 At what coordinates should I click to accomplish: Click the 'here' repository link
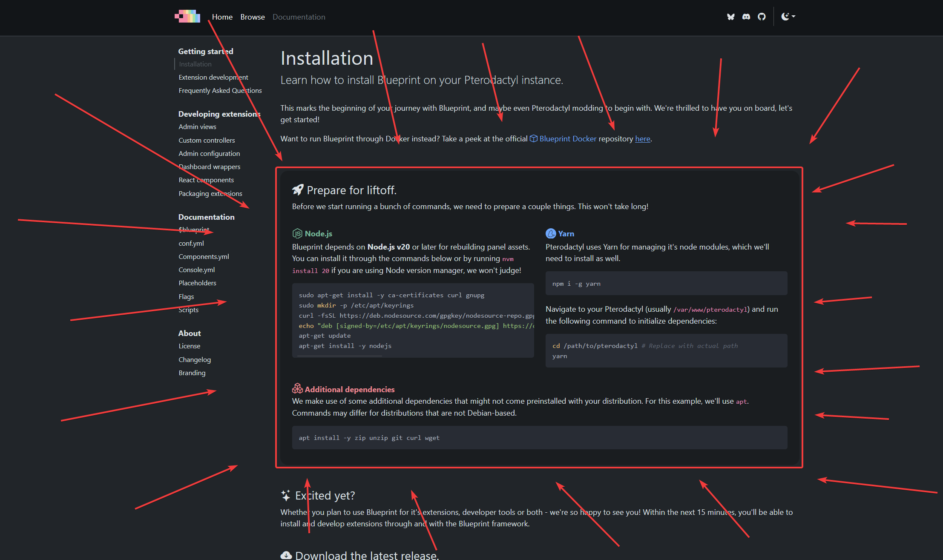[643, 138]
